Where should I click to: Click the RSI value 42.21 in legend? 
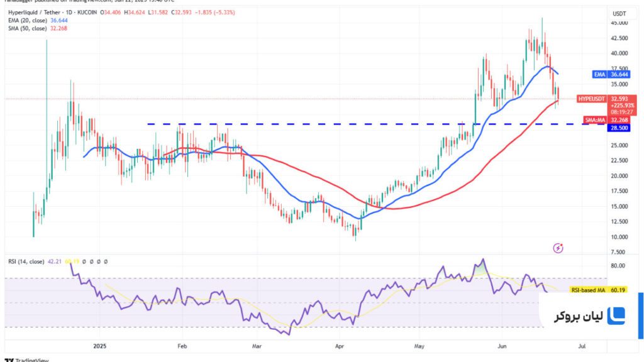pyautogui.click(x=55, y=261)
